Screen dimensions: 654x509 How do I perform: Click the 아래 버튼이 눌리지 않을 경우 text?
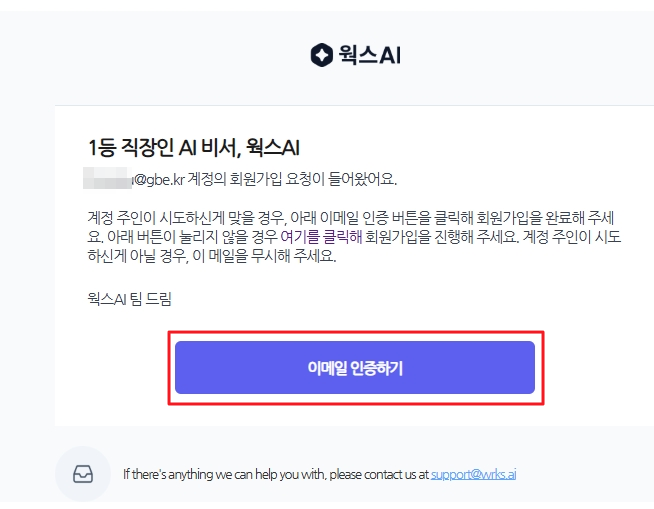192,237
